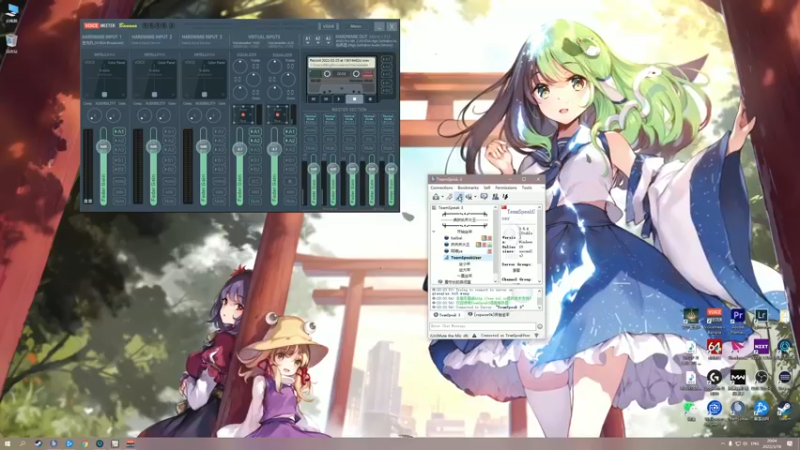Open TeamSpeak Connections menu
The width and height of the screenshot is (800, 450).
coord(441,188)
